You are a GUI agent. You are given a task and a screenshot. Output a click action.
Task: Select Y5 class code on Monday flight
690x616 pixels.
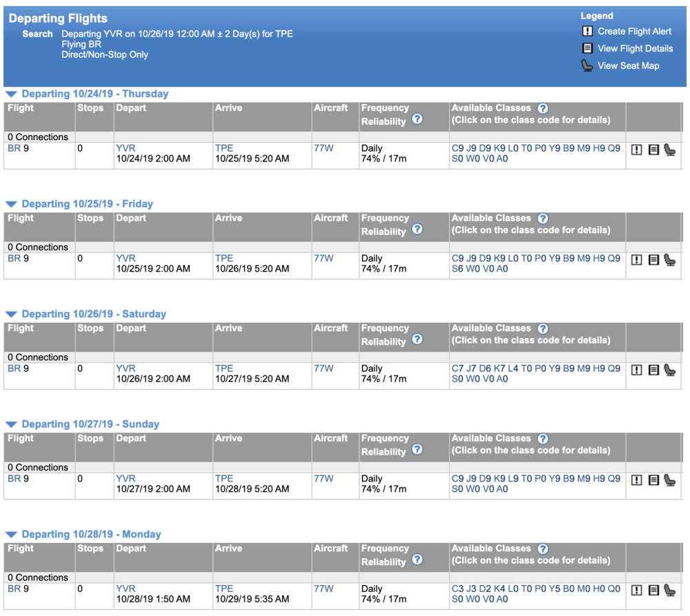[554, 589]
